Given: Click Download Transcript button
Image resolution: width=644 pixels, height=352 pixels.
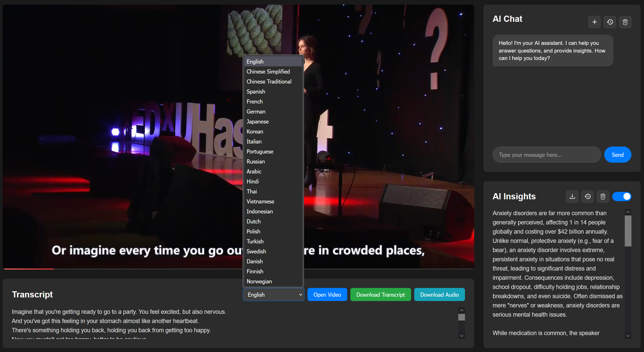Looking at the screenshot, I should [x=380, y=295].
